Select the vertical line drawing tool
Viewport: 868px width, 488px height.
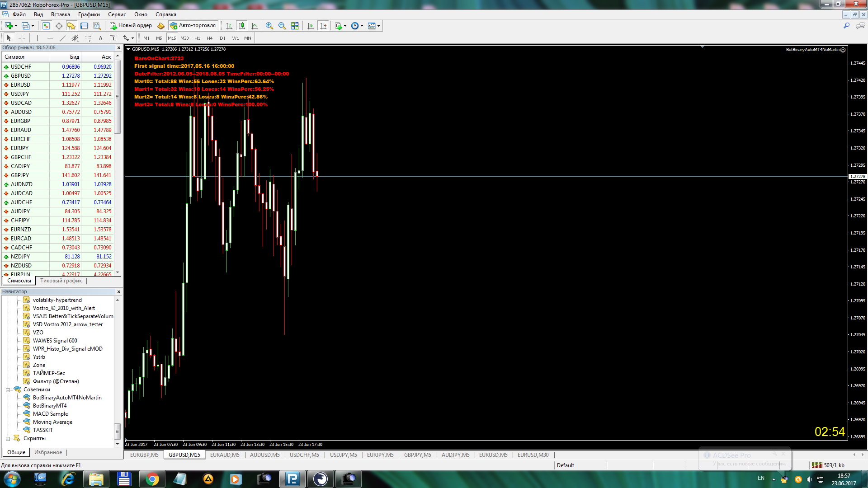(38, 38)
